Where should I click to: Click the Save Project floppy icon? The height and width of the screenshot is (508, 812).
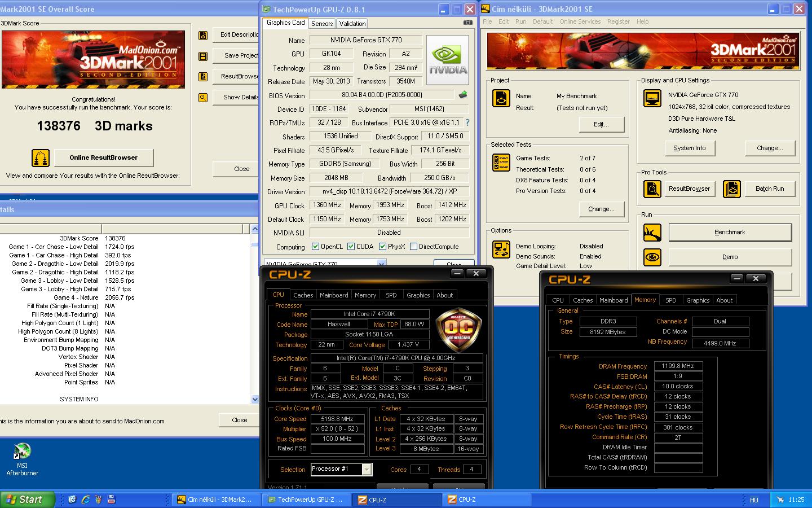click(203, 56)
